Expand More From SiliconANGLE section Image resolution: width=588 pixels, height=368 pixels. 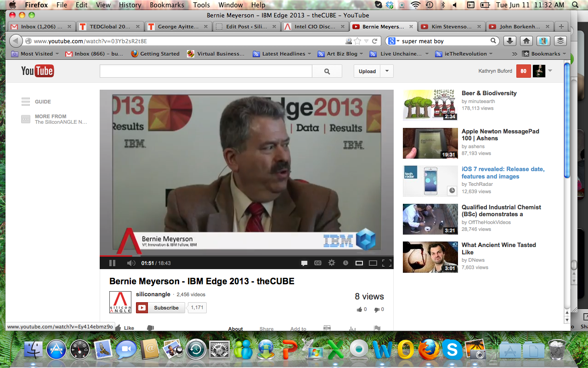(54, 119)
